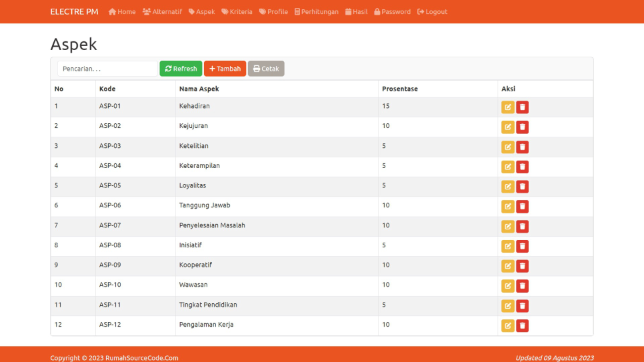Edit the ASP-03 Ketelitian entry
644x362 pixels.
pyautogui.click(x=507, y=147)
